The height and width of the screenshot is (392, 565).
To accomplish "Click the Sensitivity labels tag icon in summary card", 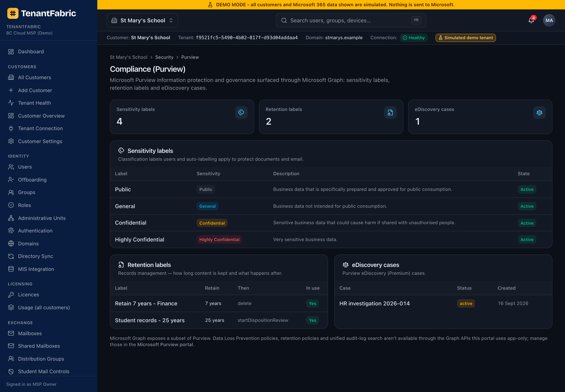I will tap(241, 113).
